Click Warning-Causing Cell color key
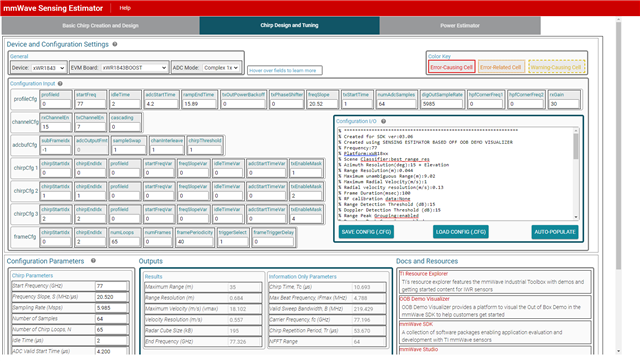Screen dimensions: 640x361 pos(557,67)
